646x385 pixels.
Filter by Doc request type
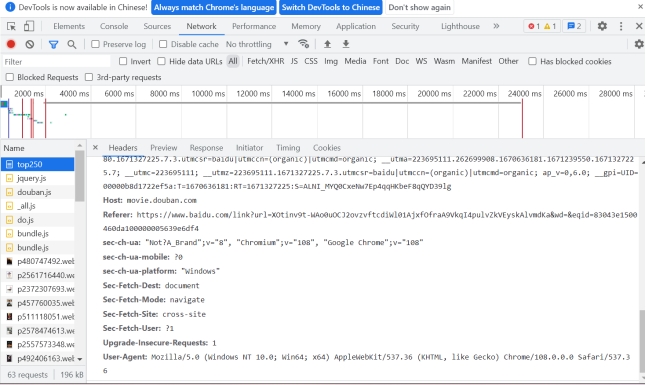[402, 61]
